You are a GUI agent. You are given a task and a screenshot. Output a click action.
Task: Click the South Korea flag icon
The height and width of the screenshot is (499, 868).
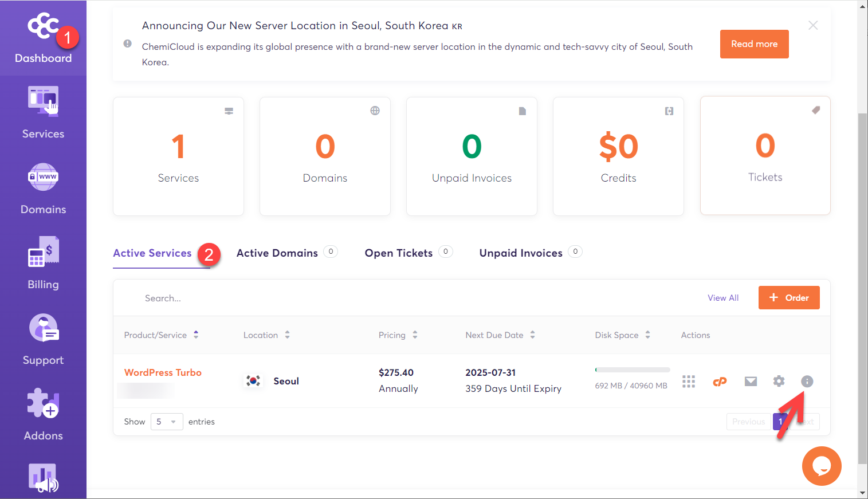pos(253,381)
